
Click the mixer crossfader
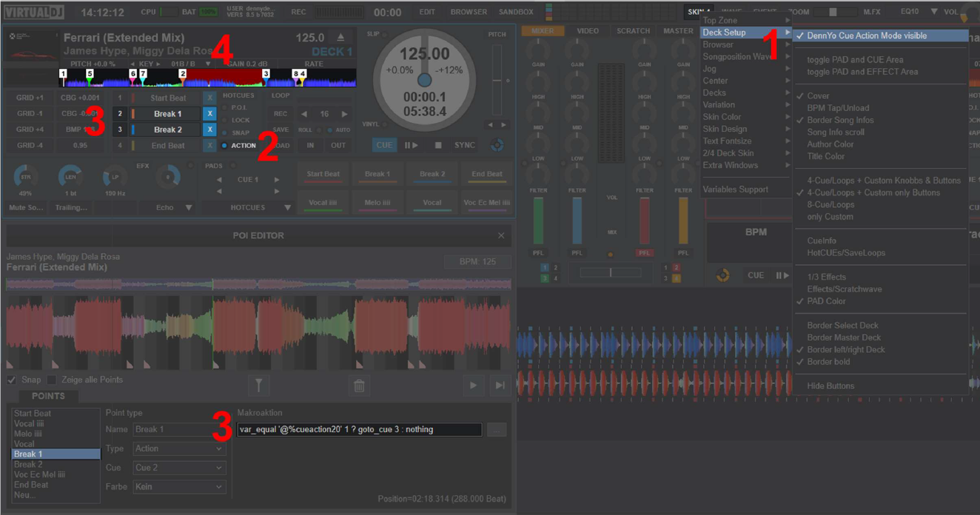[x=611, y=273]
